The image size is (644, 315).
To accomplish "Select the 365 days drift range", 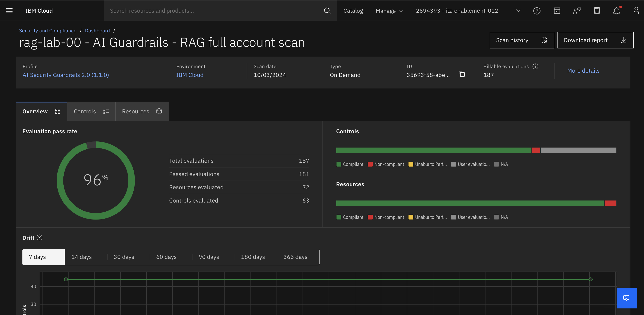I will click(x=295, y=257).
